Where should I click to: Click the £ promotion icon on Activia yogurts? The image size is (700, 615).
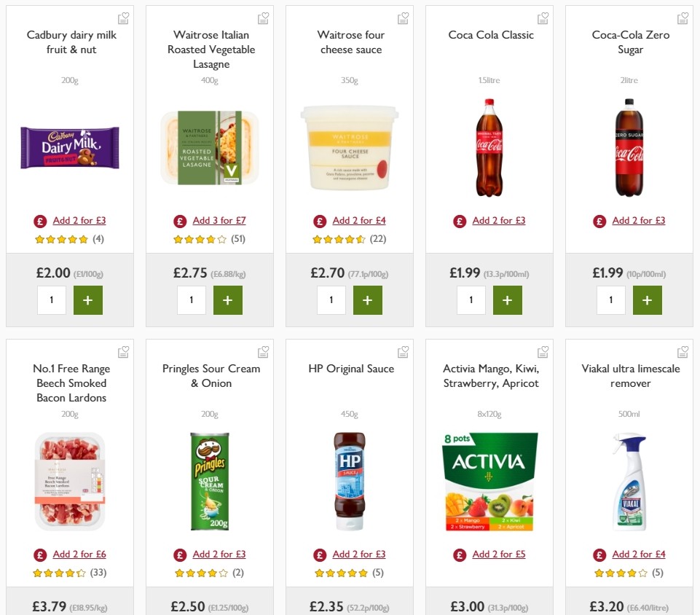[459, 554]
